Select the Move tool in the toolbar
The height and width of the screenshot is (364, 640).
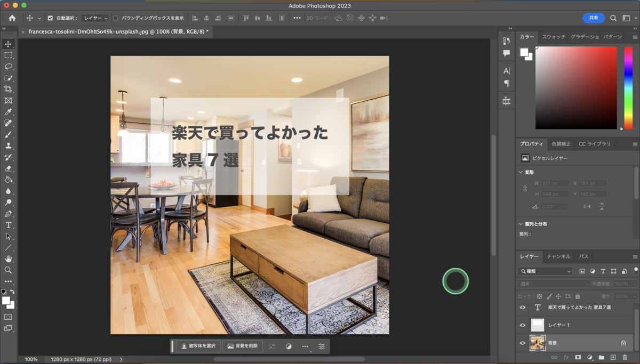click(x=8, y=44)
